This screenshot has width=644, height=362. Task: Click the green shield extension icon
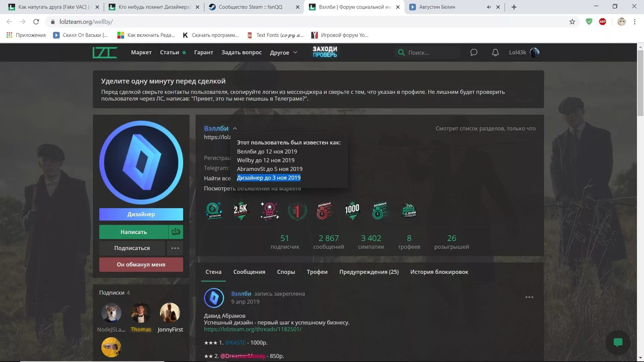point(589,22)
